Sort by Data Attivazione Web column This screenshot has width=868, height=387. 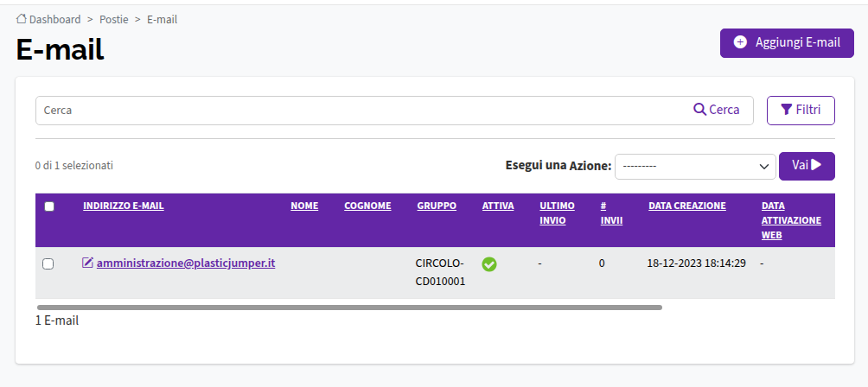click(x=791, y=220)
